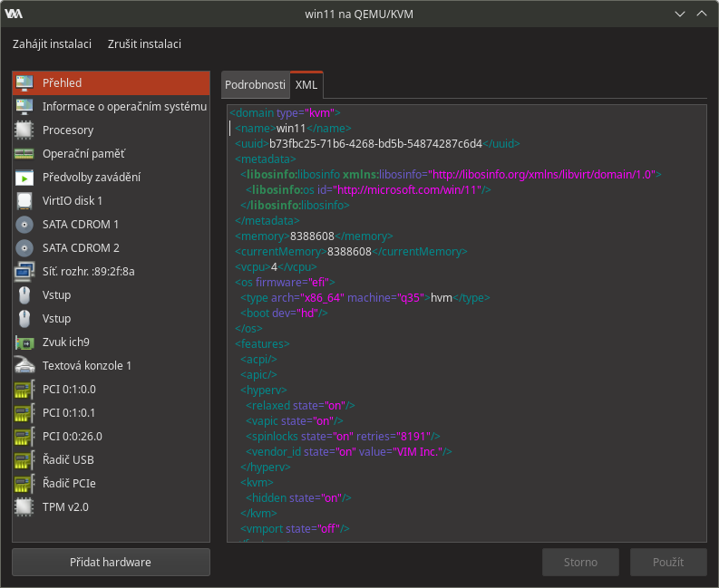Select the second Vstup mouse icon
719x588 pixels.
24,319
